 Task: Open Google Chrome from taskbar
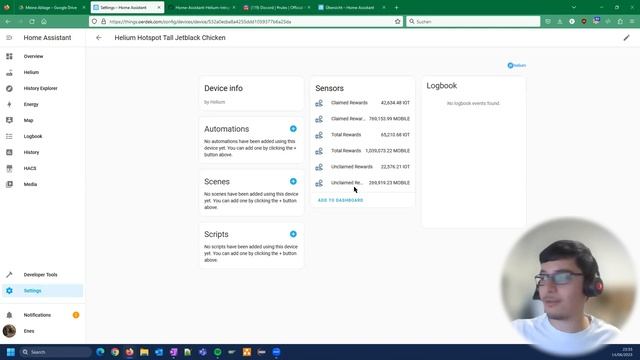115,352
